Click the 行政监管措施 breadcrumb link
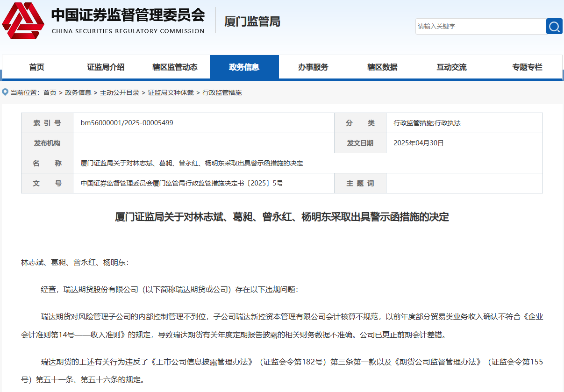Viewport: 564px width, 392px height. click(x=222, y=93)
